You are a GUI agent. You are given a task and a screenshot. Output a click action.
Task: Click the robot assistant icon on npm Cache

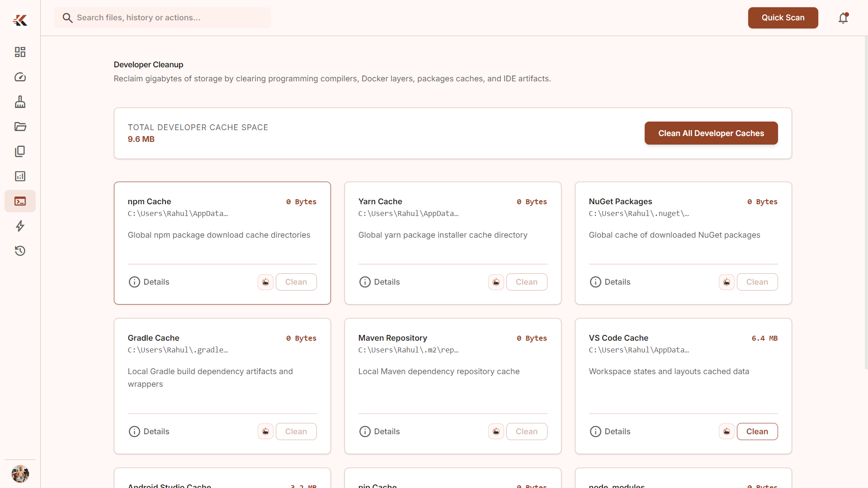tap(265, 282)
